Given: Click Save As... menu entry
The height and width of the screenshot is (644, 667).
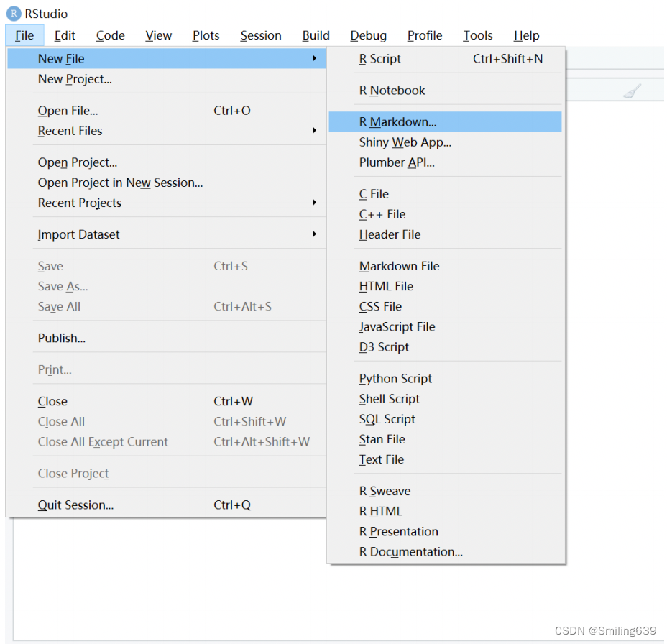Looking at the screenshot, I should pos(167,286).
